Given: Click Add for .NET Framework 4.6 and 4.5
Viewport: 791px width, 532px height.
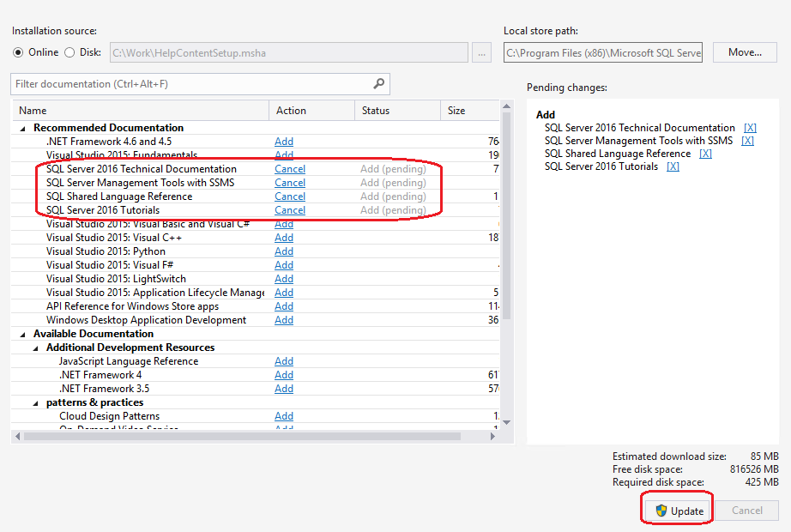Looking at the screenshot, I should coord(284,141).
